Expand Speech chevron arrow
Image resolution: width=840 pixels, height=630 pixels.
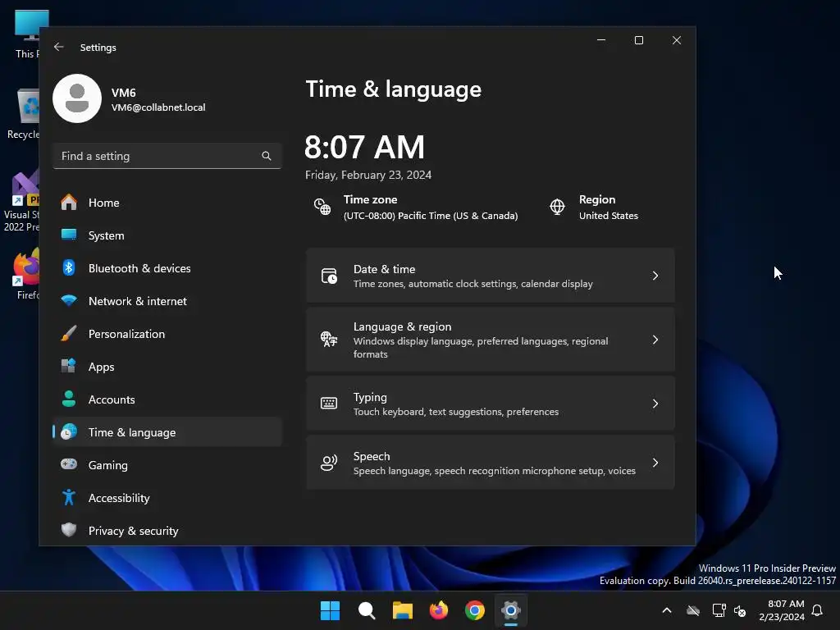click(x=655, y=463)
